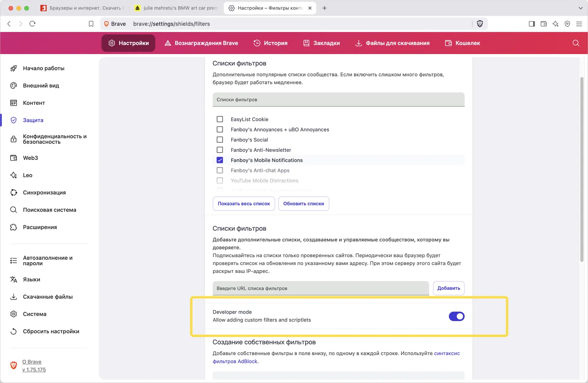Close the Настройки – Фильтры tab
Screen dimensions: 588x383
(x=310, y=8)
